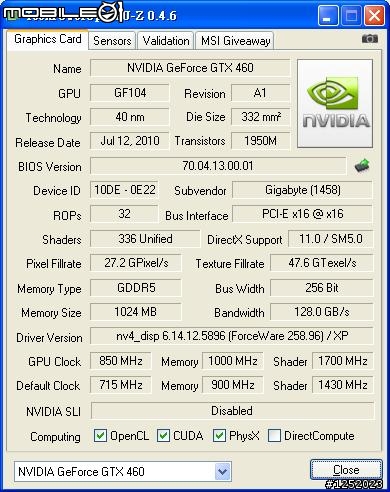The image size is (390, 492).
Task: Toggle the DirectCompute checkbox
Action: click(x=274, y=435)
